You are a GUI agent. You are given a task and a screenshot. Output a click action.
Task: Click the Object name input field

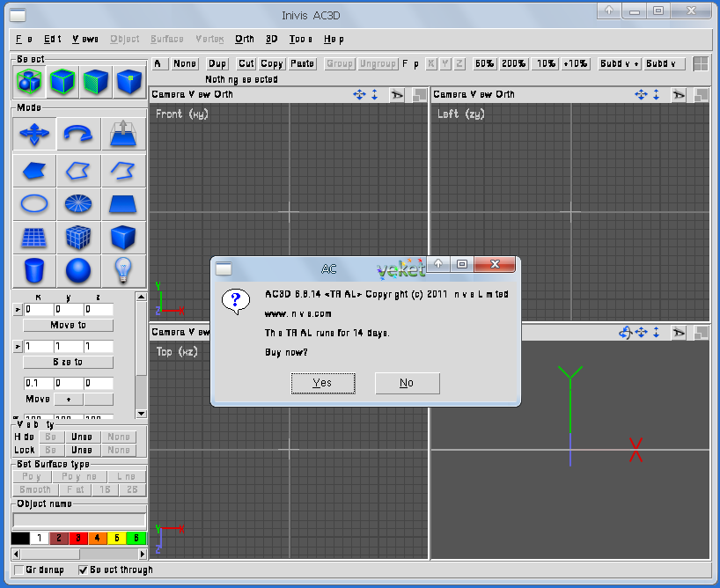tap(79, 519)
